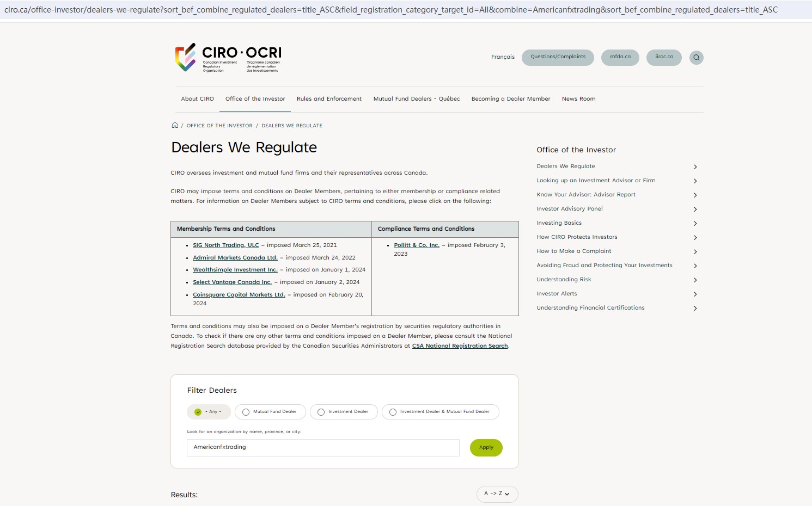Click the Office of the Investor sidebar heading
The width and height of the screenshot is (812, 506).
pyautogui.click(x=576, y=150)
